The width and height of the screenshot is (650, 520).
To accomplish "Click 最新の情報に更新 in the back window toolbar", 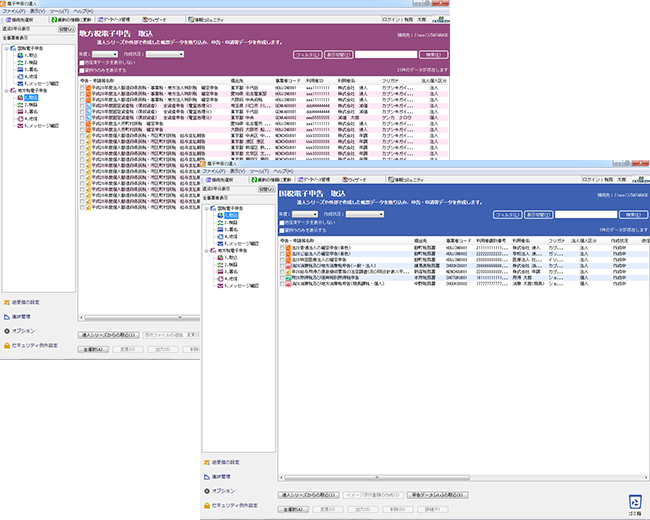I will [x=71, y=19].
